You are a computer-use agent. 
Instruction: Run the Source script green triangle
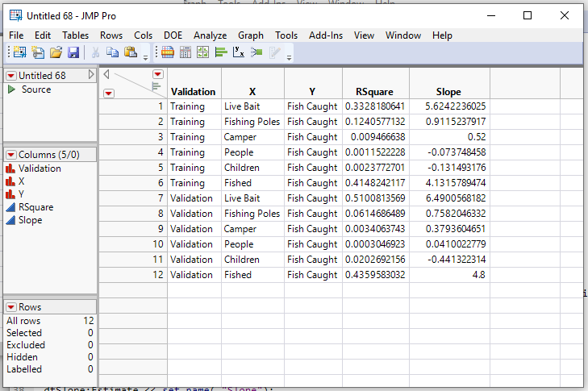(x=11, y=89)
